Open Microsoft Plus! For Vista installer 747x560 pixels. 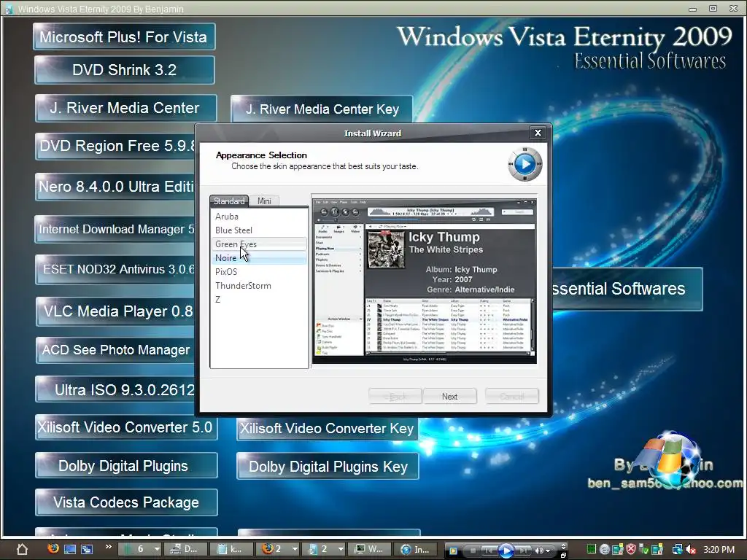pos(124,36)
